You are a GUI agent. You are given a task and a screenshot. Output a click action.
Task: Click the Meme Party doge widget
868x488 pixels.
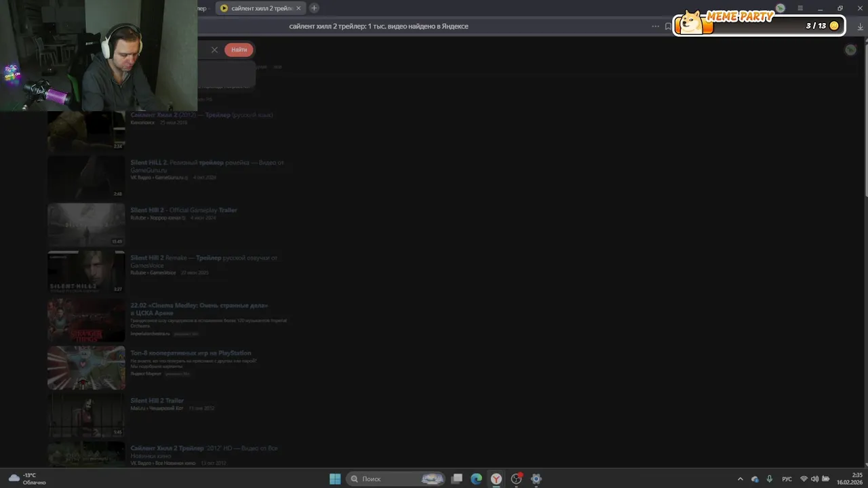pyautogui.click(x=759, y=24)
